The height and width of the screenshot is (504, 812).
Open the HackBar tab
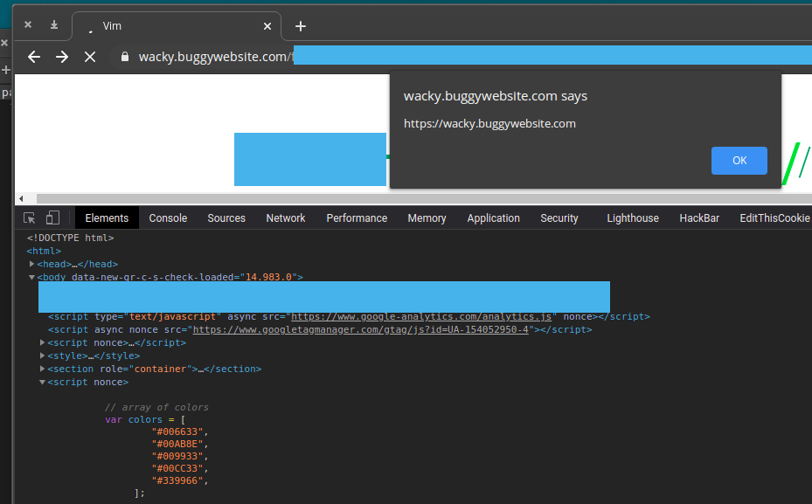point(699,217)
